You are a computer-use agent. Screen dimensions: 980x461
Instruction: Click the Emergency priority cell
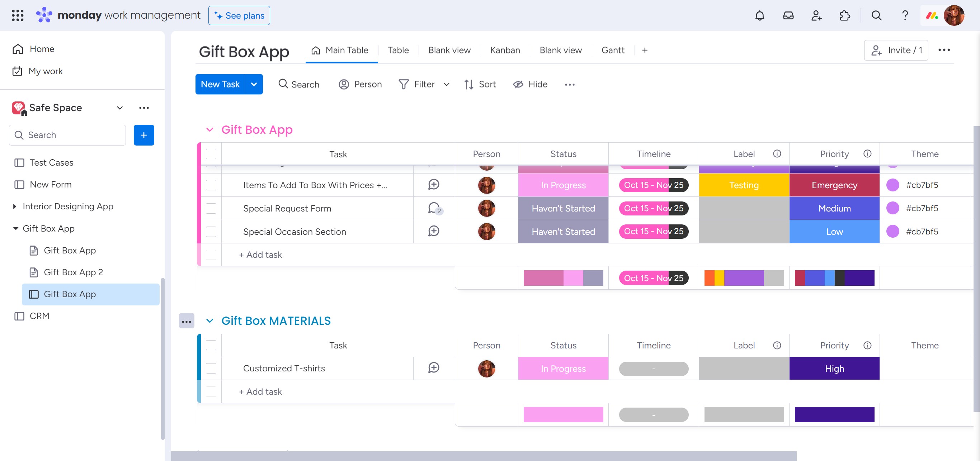[834, 185]
